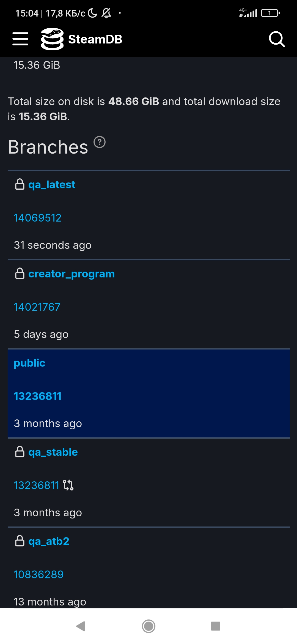The width and height of the screenshot is (297, 644).
Task: Click the Branches help question-mark icon
Action: coord(100,142)
